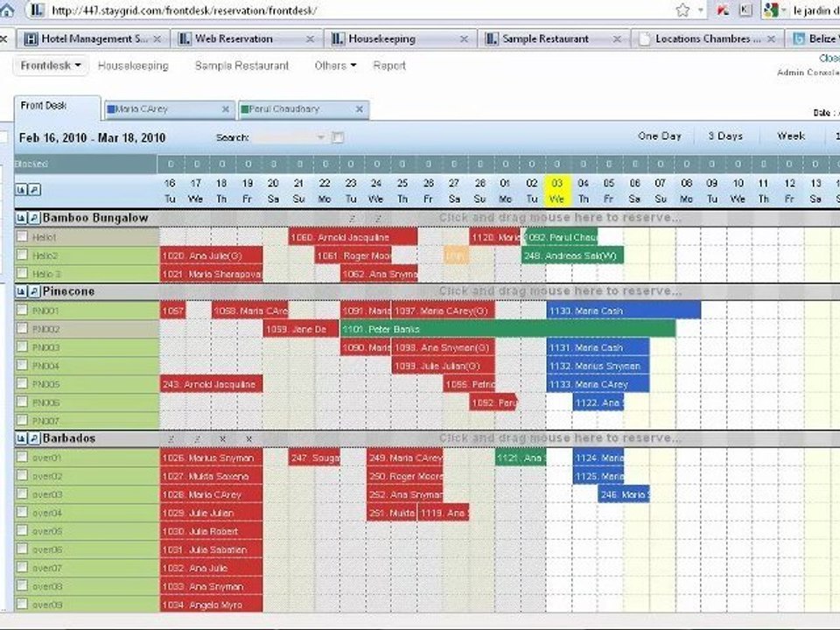Switch to Locations Chambres browser tab

point(708,39)
